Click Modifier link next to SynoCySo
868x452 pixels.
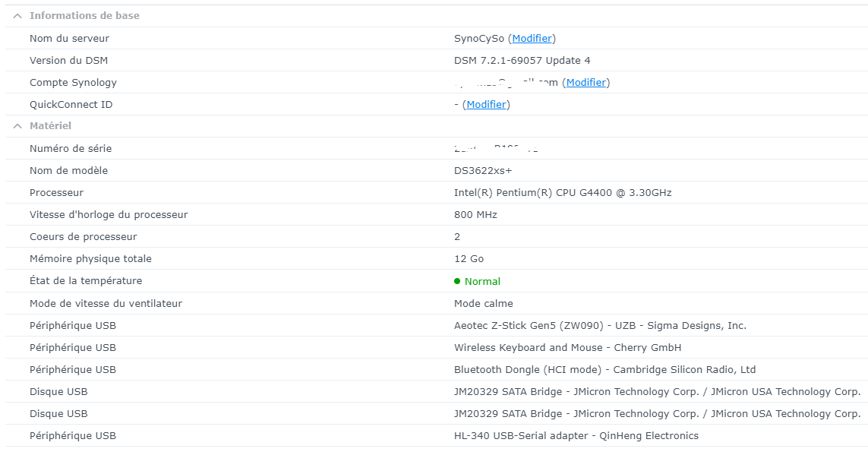tap(532, 39)
